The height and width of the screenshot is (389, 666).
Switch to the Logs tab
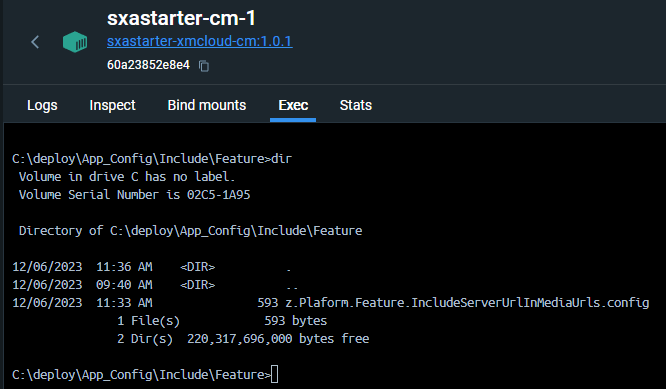tap(42, 105)
